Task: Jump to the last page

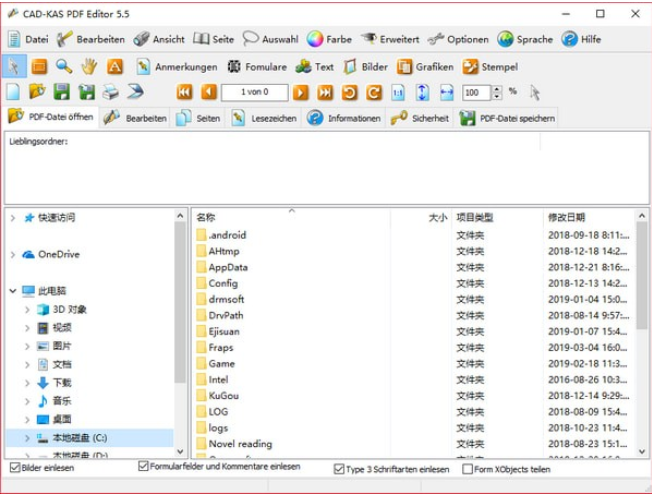Action: (x=325, y=92)
